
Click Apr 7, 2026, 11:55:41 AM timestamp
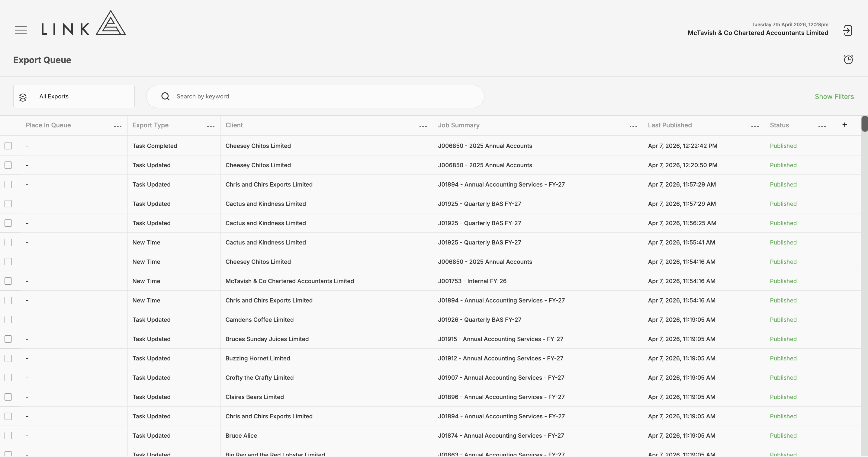681,242
